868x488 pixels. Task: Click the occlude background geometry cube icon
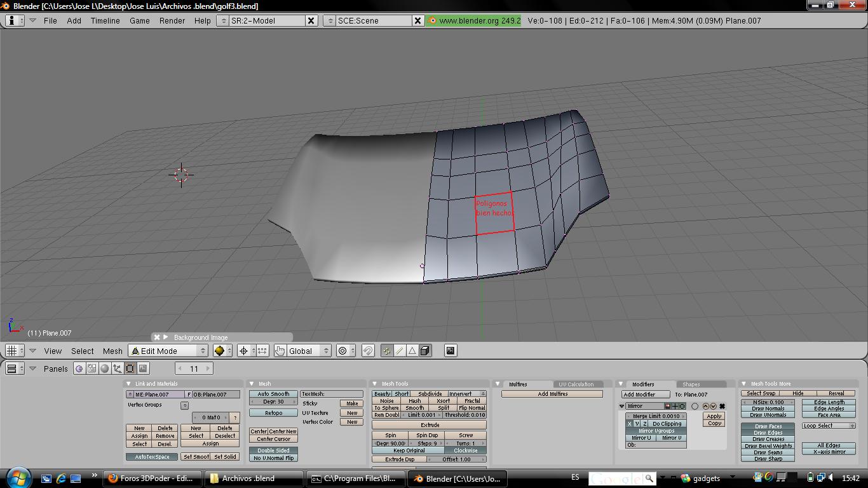(425, 351)
